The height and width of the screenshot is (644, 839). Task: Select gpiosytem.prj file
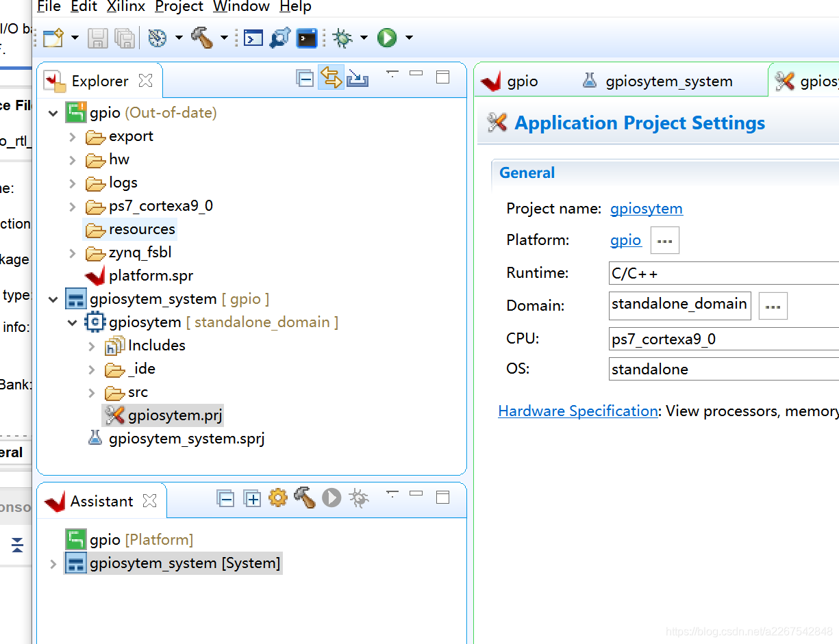click(163, 415)
